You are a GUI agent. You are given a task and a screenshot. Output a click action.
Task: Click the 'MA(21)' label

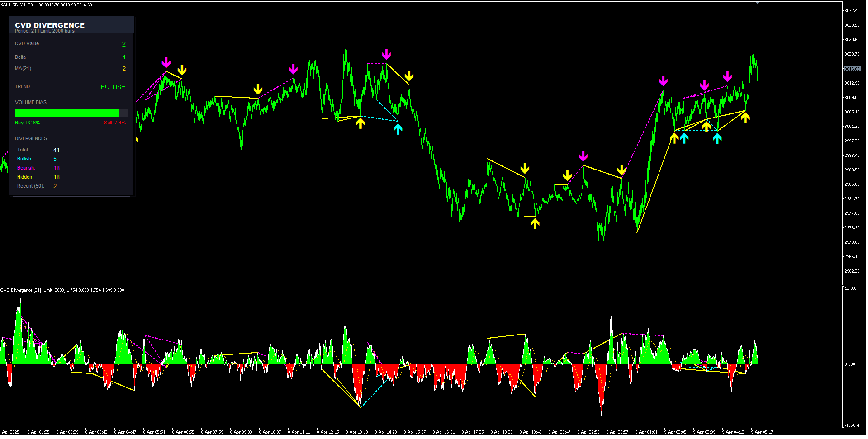click(23, 69)
